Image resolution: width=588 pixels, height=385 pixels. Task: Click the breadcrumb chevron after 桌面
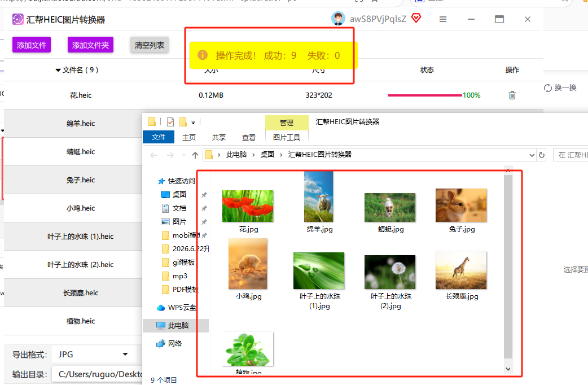coord(281,155)
